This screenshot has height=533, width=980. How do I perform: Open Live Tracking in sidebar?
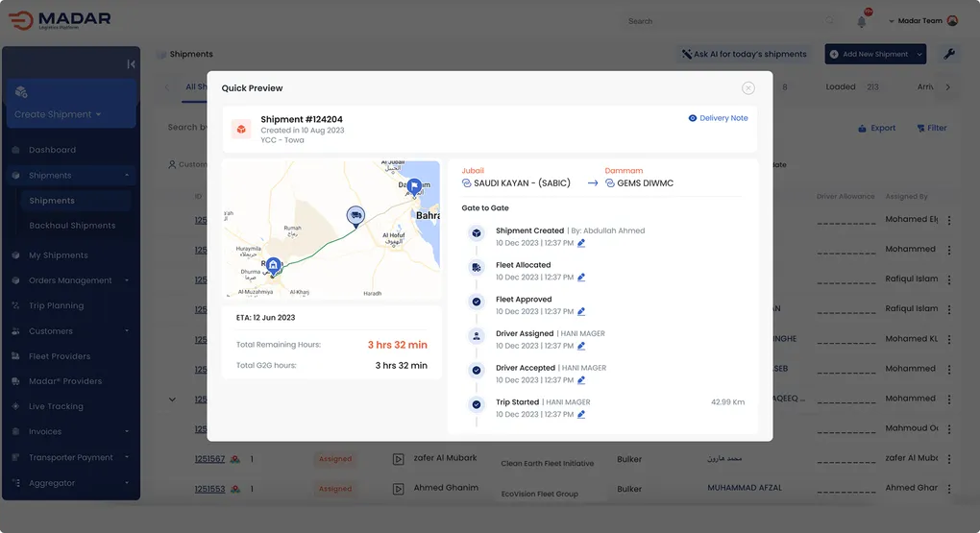pyautogui.click(x=56, y=406)
